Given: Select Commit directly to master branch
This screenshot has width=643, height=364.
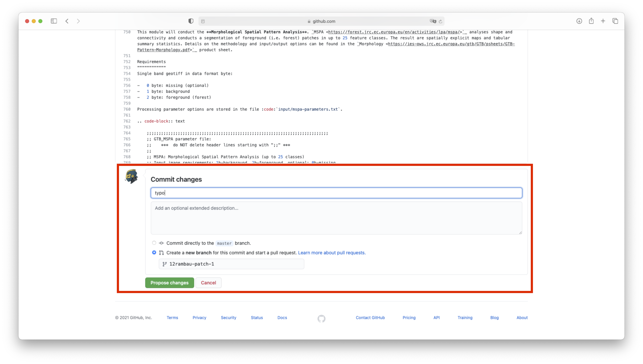Looking at the screenshot, I should [154, 243].
